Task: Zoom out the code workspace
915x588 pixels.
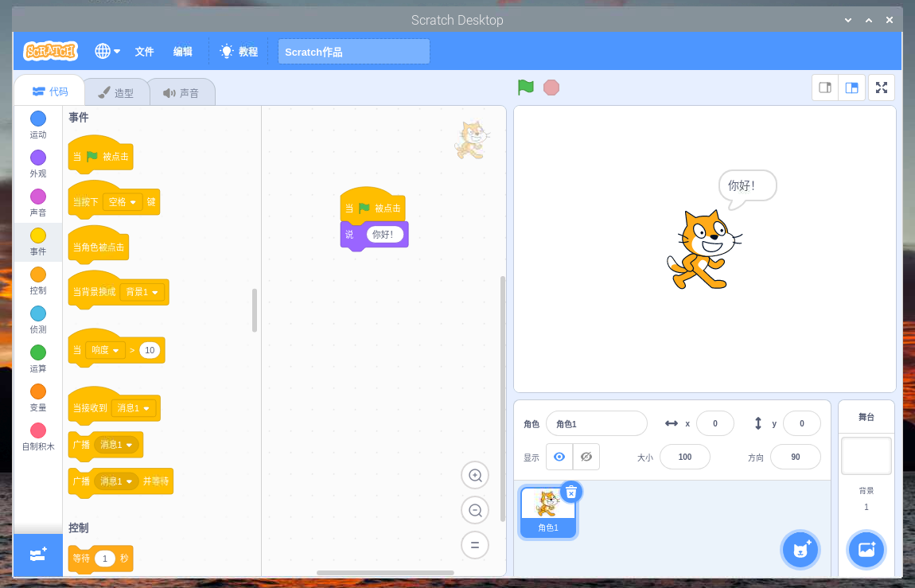Action: pos(475,510)
